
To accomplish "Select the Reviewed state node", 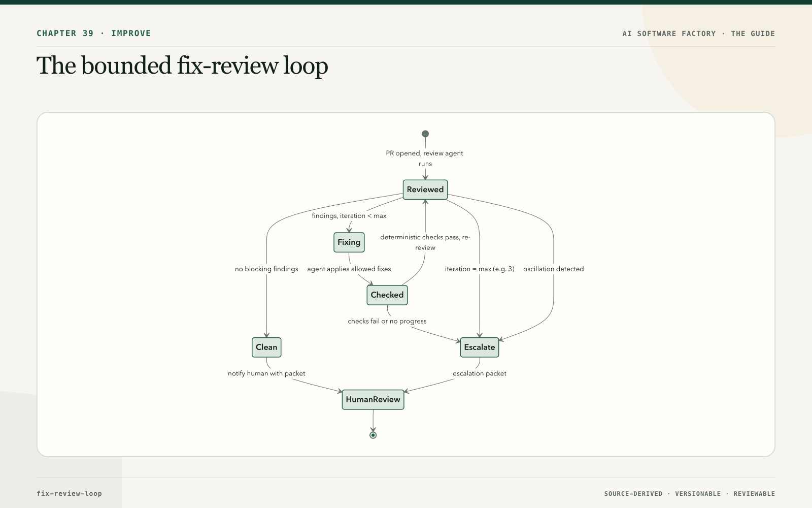I will click(425, 189).
